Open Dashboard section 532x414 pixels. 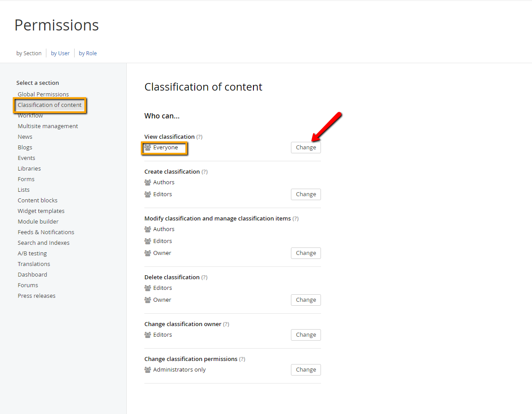pos(32,275)
